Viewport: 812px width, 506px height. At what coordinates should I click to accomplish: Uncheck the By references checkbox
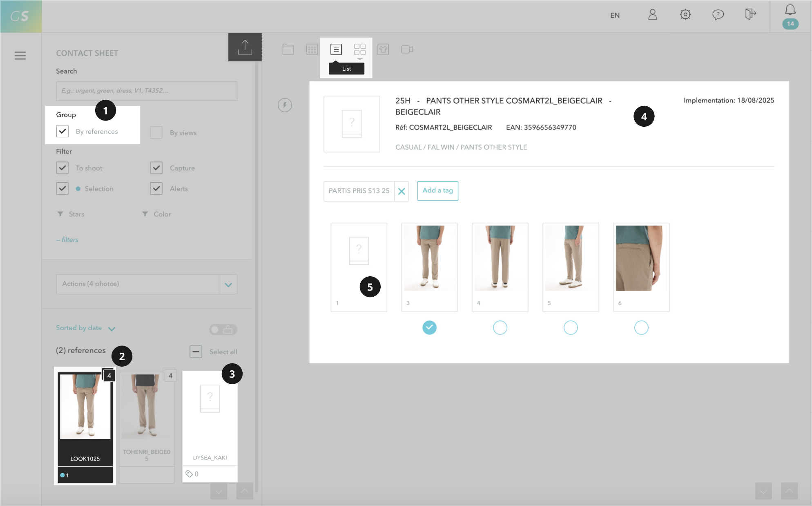coord(62,131)
